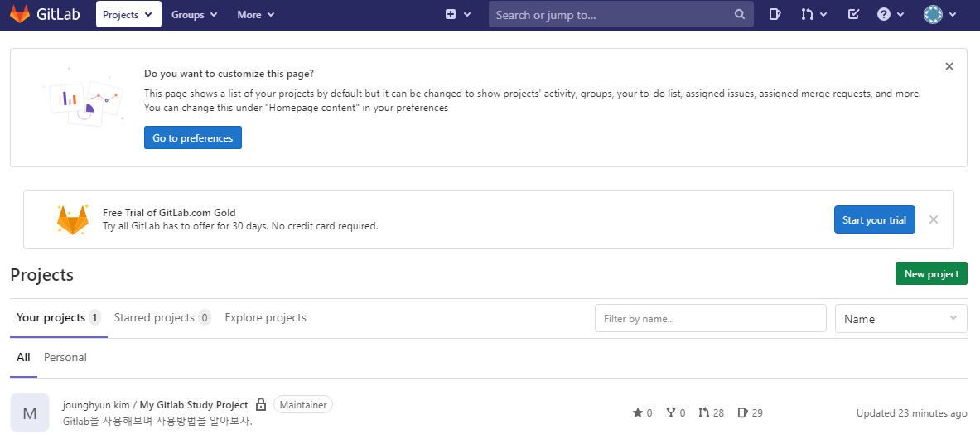Open the To-Do list checkmark icon
Screen dimensions: 980x439
pyautogui.click(x=853, y=14)
